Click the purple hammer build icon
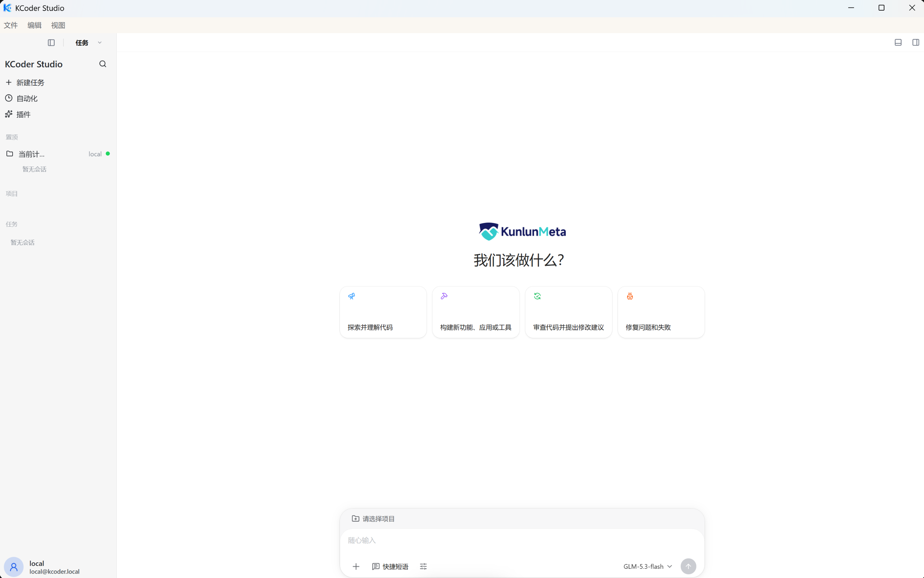924x578 pixels. tap(444, 296)
